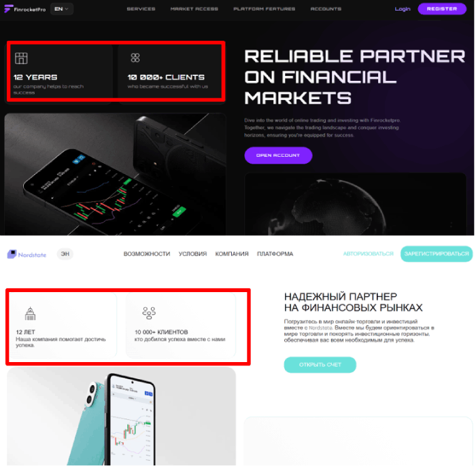Click the Login link
The height and width of the screenshot is (466, 476).
coord(403,9)
